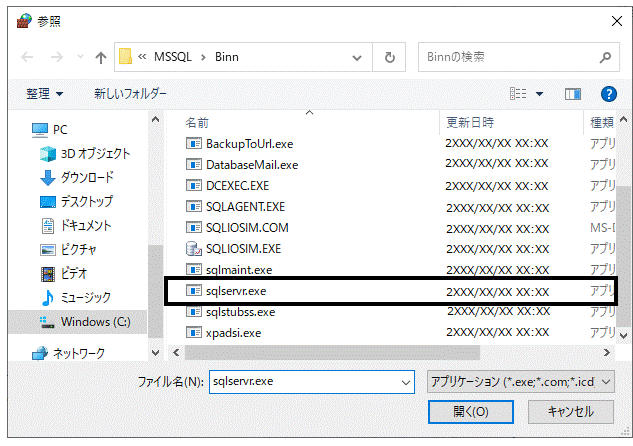Open the アプリケーション file type dropdown
Image resolution: width=633 pixels, height=446 pixels.
pyautogui.click(x=521, y=382)
